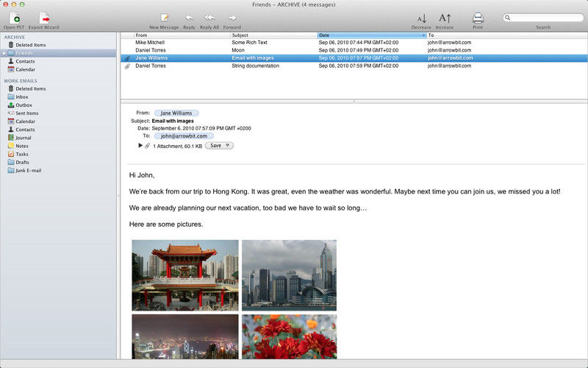The image size is (588, 368).
Task: Click the Open PST toolbar icon
Action: 15,18
